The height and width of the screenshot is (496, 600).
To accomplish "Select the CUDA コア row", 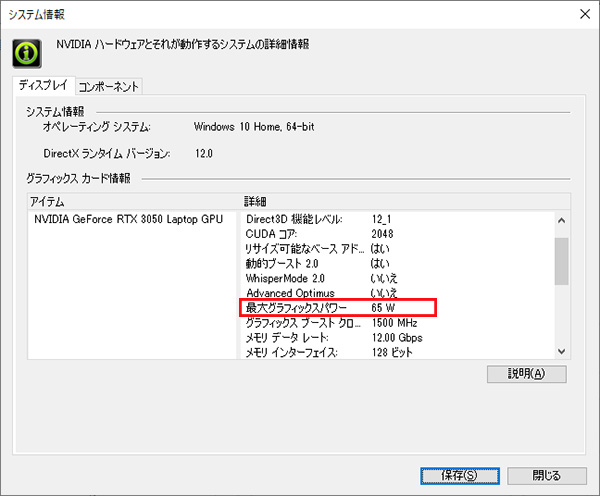I will 396,234.
